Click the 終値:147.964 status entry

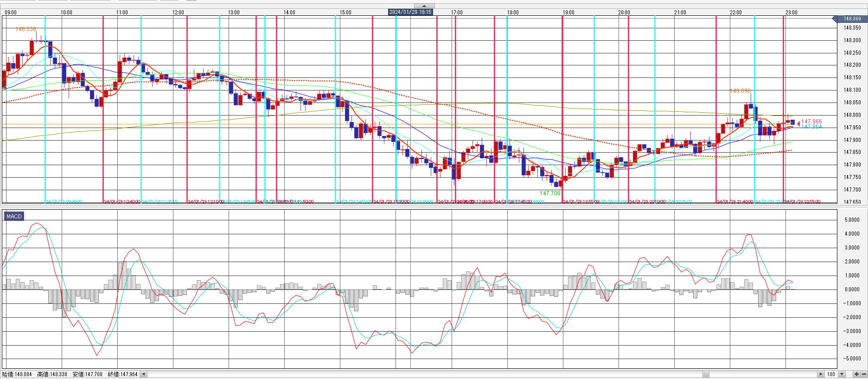click(x=123, y=374)
